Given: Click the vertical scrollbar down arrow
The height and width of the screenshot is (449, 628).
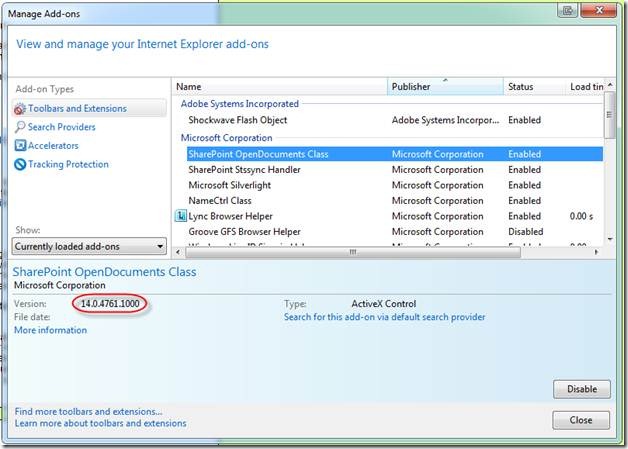Looking at the screenshot, I should click(610, 240).
